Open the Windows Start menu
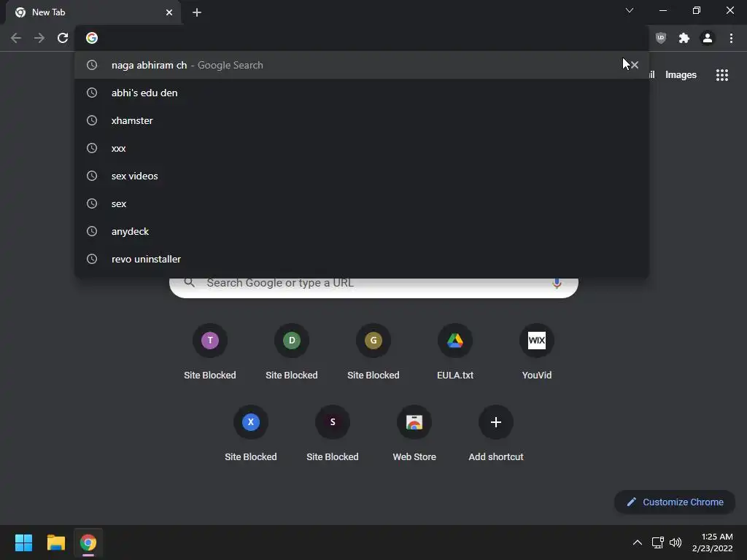This screenshot has width=747, height=560. [23, 542]
